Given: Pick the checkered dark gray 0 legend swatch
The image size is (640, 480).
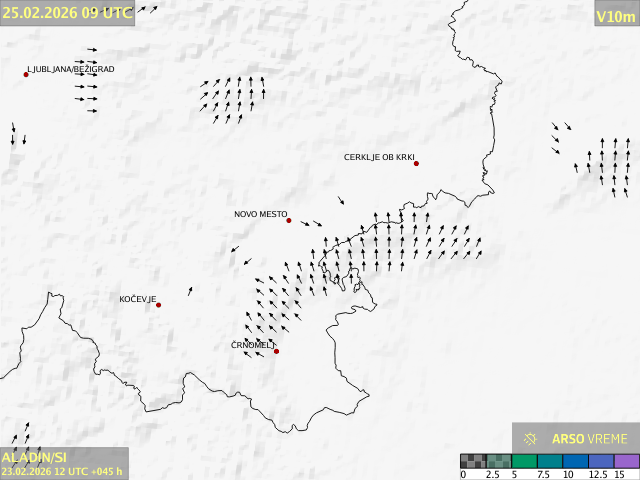Looking at the screenshot, I should 472,462.
